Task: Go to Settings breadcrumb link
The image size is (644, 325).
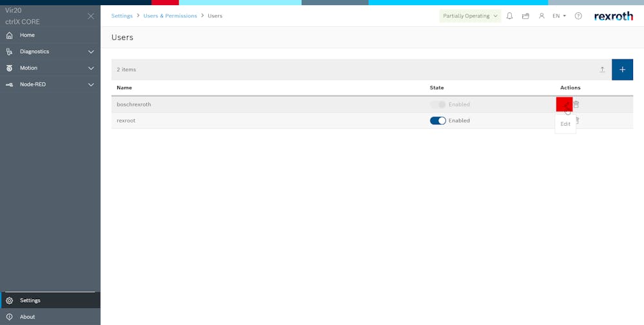Action: [x=122, y=16]
